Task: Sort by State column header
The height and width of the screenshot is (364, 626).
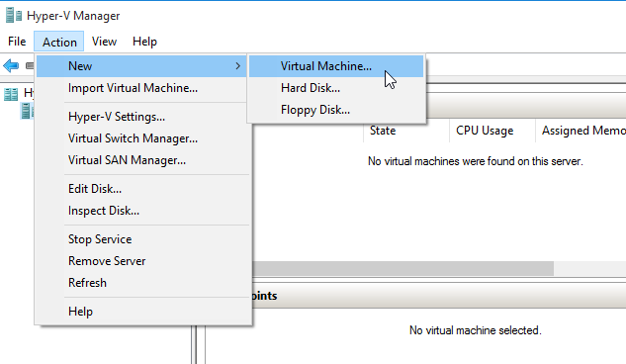Action: 406,131
